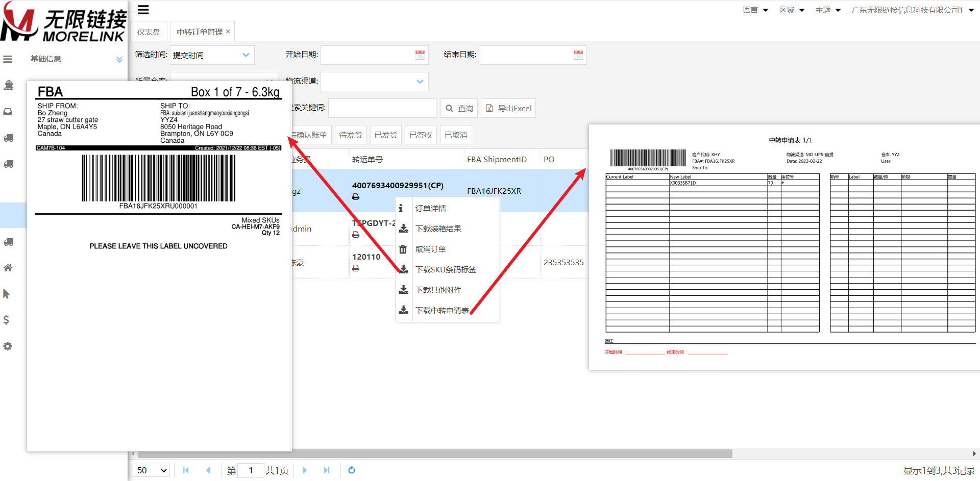Click the printer icon under order 120110
This screenshot has width=980, height=481.
click(356, 268)
